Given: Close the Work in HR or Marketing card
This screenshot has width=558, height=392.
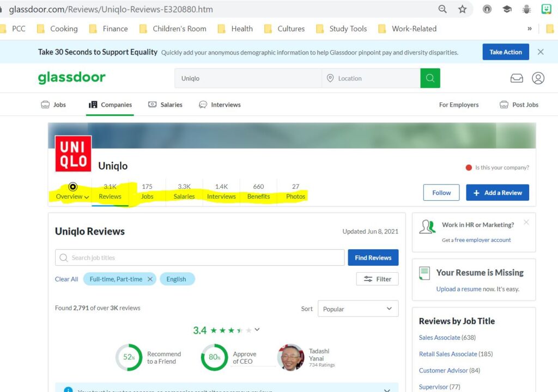Looking at the screenshot, I should tap(526, 222).
